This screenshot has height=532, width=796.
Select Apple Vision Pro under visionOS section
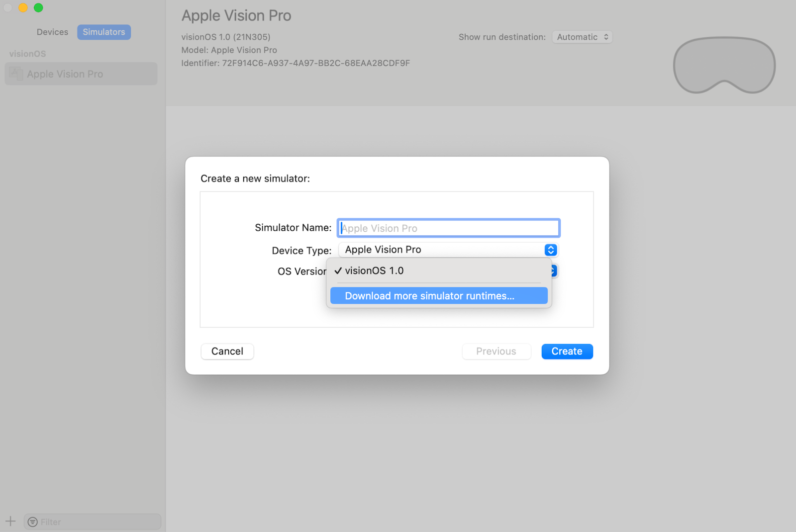point(65,74)
